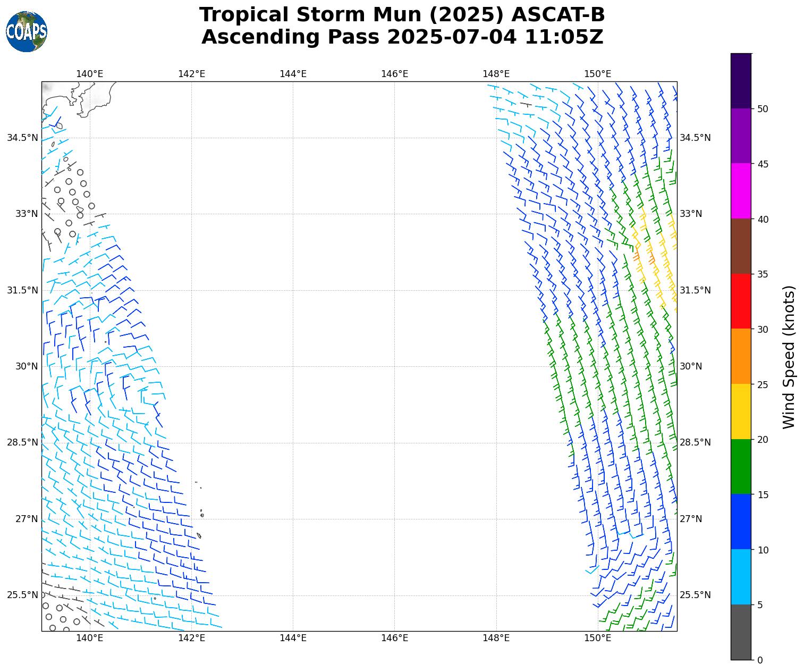Screen dimensions: 804x672
Task: Click the 'Tropical Storm Mun (2025) ASCAT-B' title line
Action: click(402, 15)
